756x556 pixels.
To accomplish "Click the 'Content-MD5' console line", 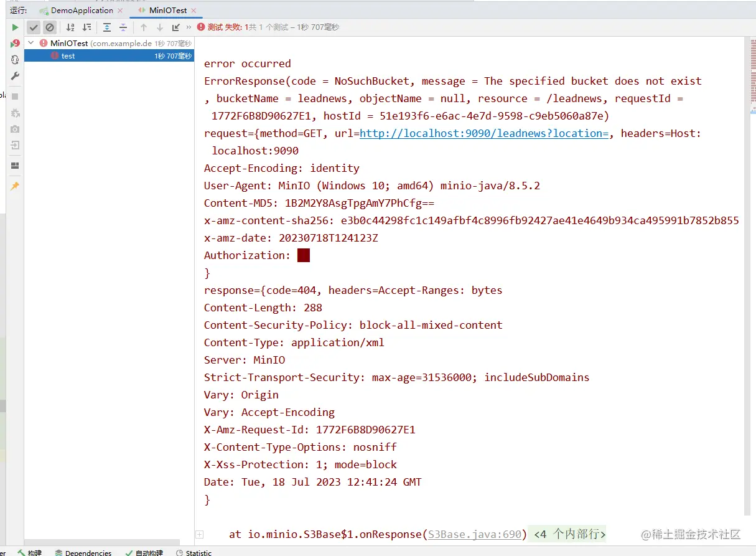I will [x=319, y=203].
